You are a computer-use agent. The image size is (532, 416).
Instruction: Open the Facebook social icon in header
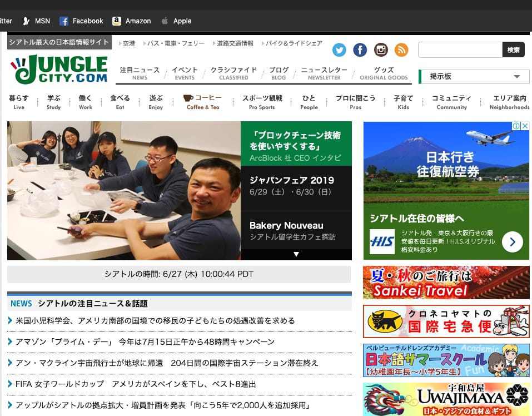point(360,50)
